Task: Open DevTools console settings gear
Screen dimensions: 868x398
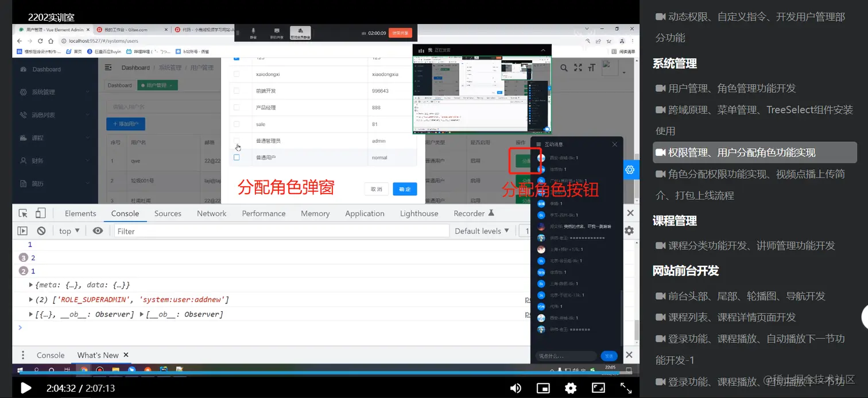Action: (629, 231)
